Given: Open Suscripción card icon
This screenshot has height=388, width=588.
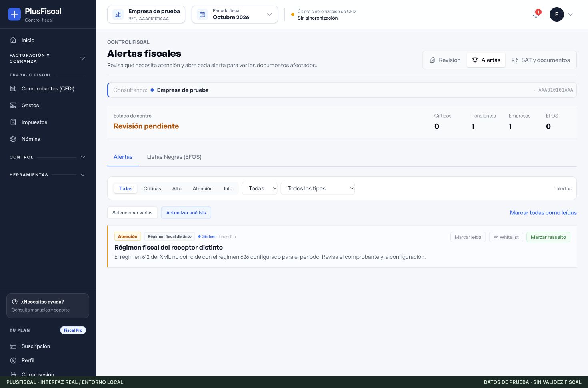Looking at the screenshot, I should (13, 346).
